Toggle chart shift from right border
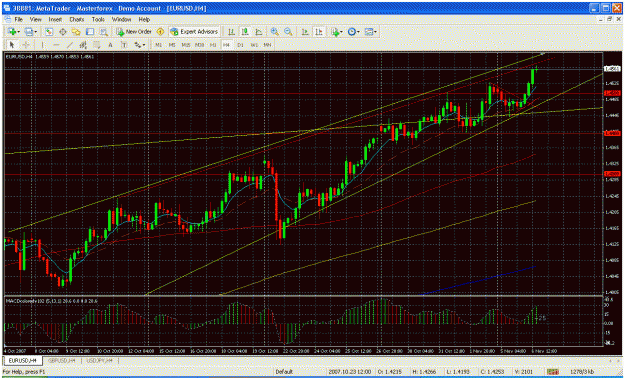625x378 pixels. coord(319,32)
